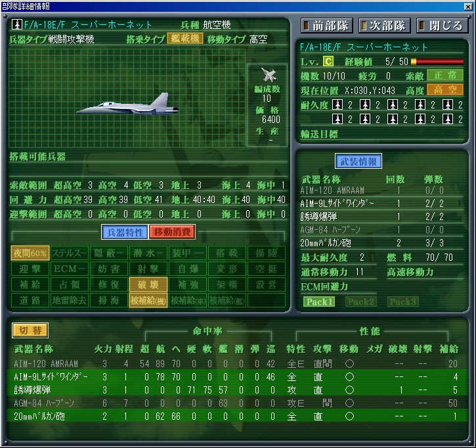Click the 輸送目標 transport target label
This screenshot has height=448, width=476.
319,134
